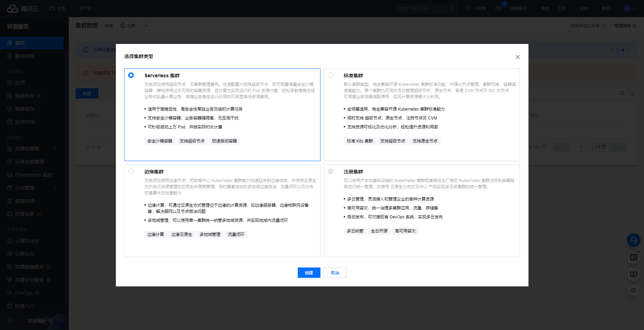
Task: Expand 日志管理 sidebar group
Action: tap(32, 188)
